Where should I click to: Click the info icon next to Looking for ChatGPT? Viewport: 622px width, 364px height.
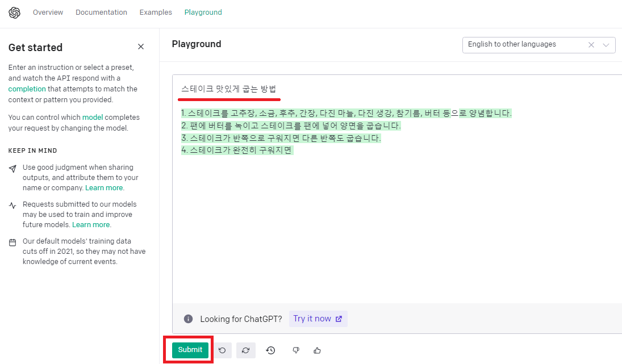pyautogui.click(x=188, y=319)
